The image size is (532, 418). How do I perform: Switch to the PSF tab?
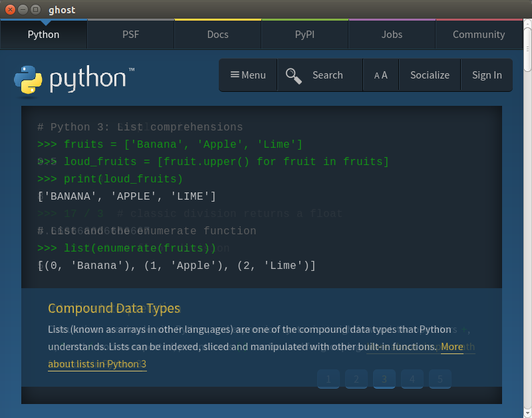(x=130, y=35)
